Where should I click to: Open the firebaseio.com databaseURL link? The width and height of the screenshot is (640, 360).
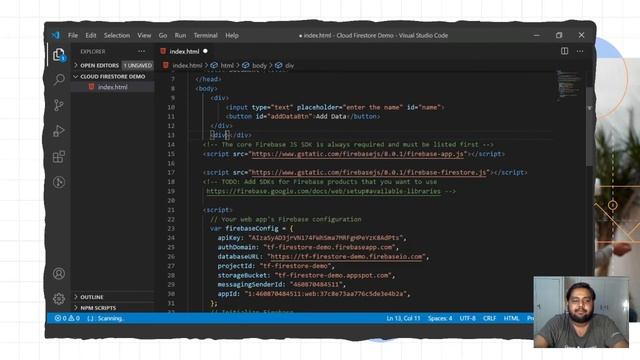[x=346, y=257]
